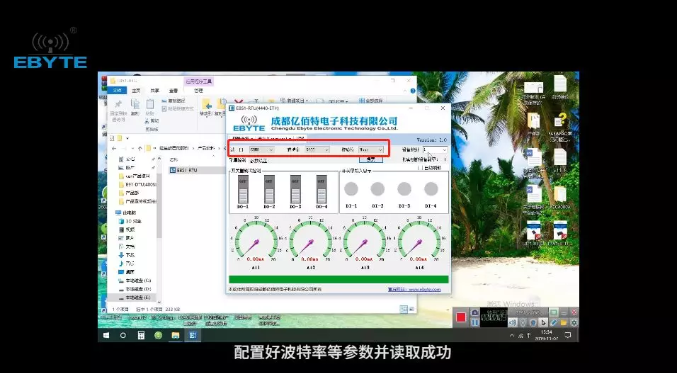Screen dimensions: 677x373
Task: Click the DI-1 input indicator lamp
Action: coord(351,189)
